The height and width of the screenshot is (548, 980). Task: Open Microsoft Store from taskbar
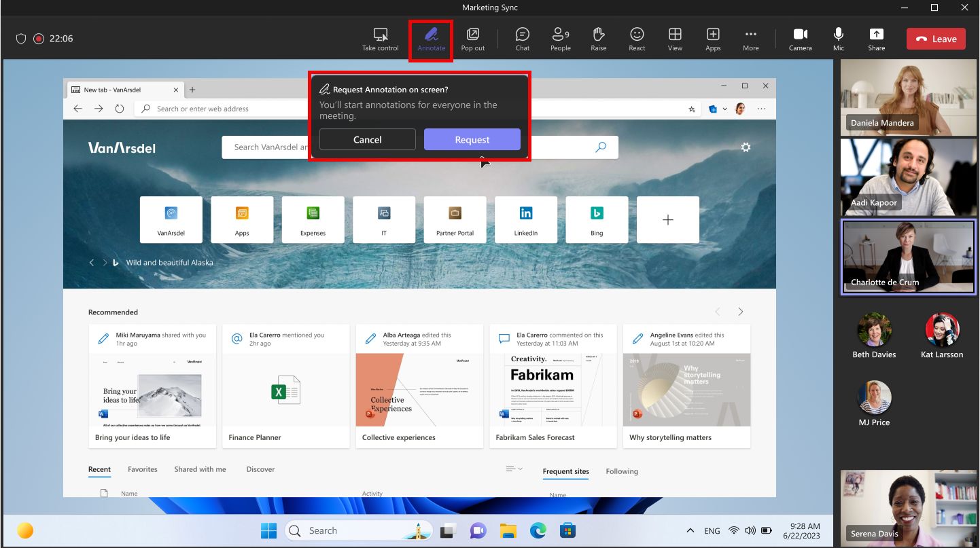point(568,530)
